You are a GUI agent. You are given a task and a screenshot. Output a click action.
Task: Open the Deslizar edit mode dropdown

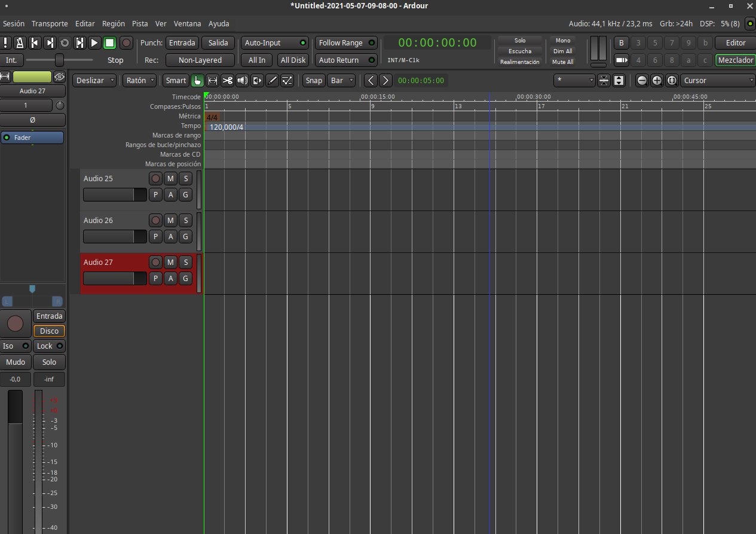tap(94, 81)
